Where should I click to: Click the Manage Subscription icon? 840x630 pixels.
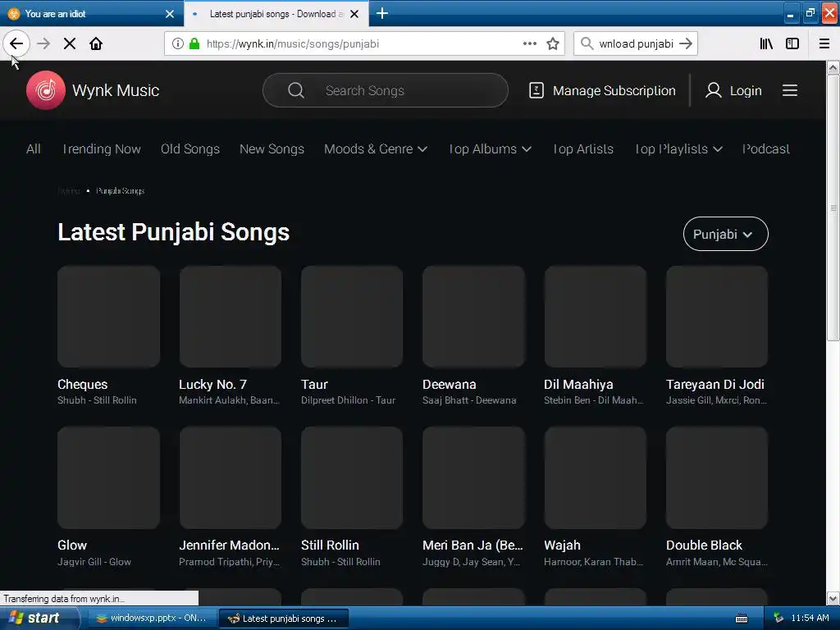(536, 90)
